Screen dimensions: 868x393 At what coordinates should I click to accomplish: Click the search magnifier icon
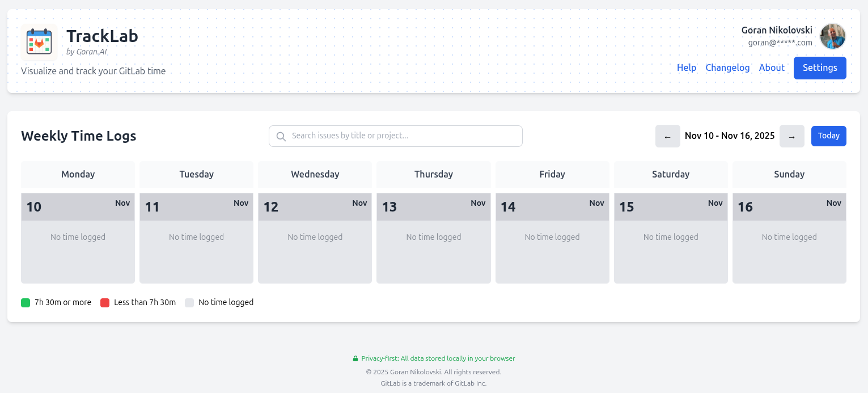click(281, 136)
